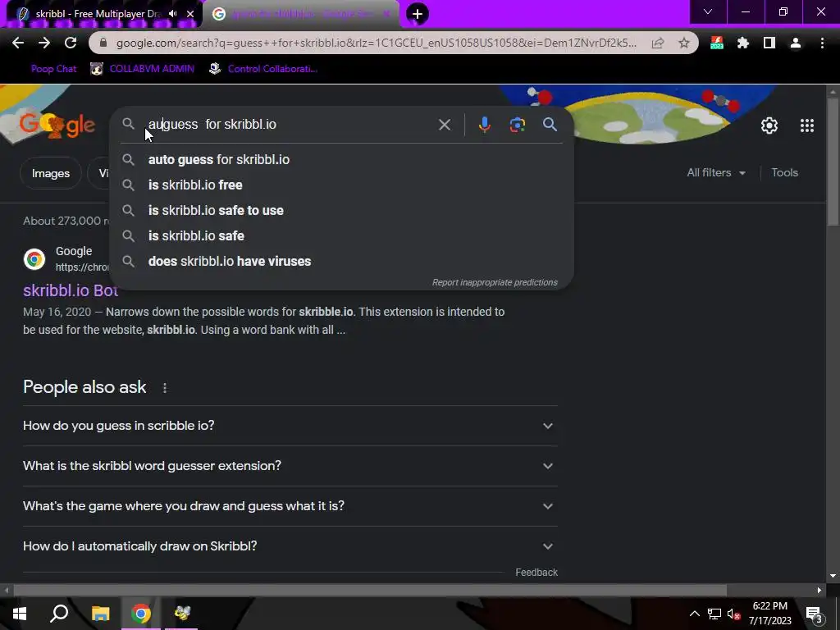Open the tab search chevron
This screenshot has width=840, height=630.
pos(708,11)
